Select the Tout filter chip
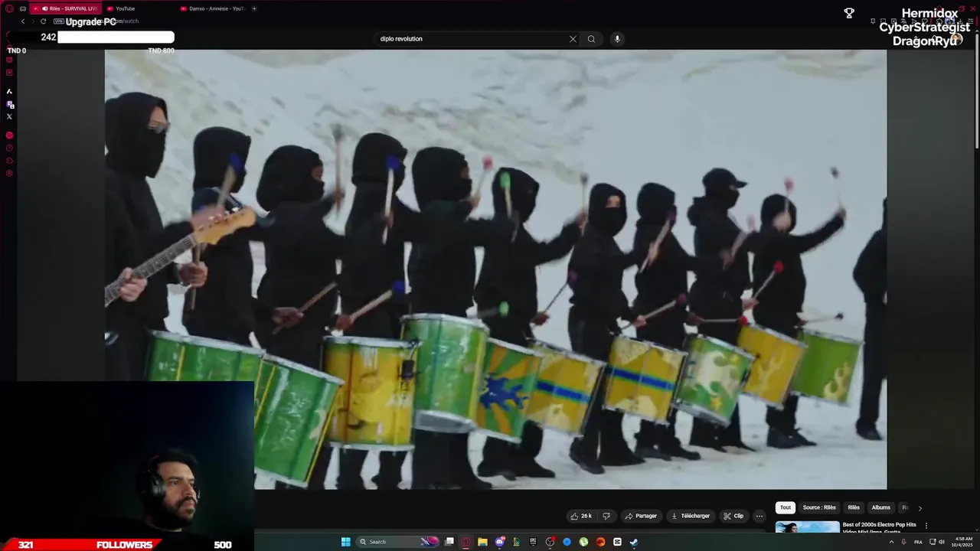Screen dimensions: 980x551 click(x=786, y=507)
